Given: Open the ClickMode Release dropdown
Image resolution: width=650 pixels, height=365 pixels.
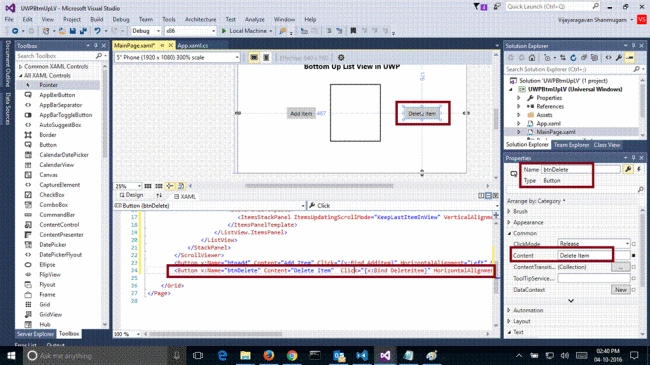Looking at the screenshot, I should 594,244.
